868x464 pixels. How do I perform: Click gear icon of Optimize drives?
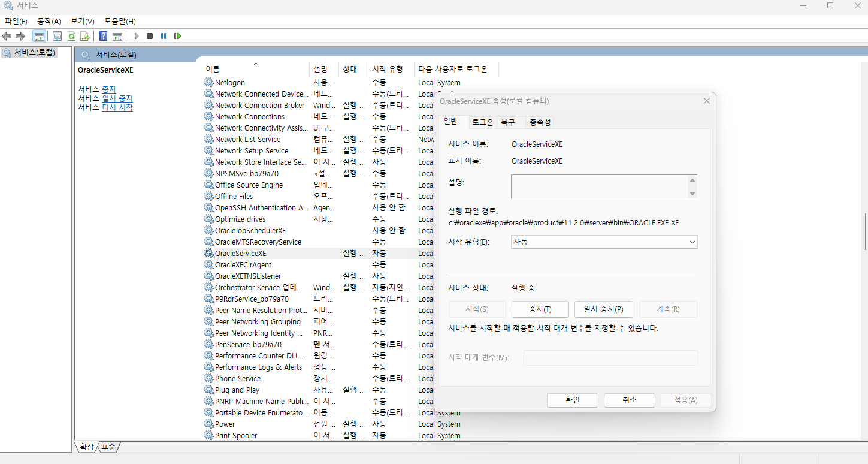(209, 219)
